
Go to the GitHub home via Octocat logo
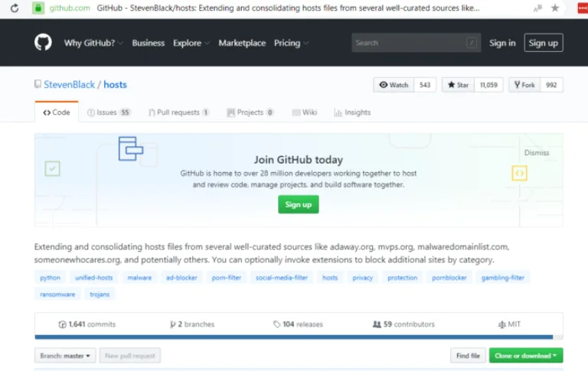coord(43,42)
